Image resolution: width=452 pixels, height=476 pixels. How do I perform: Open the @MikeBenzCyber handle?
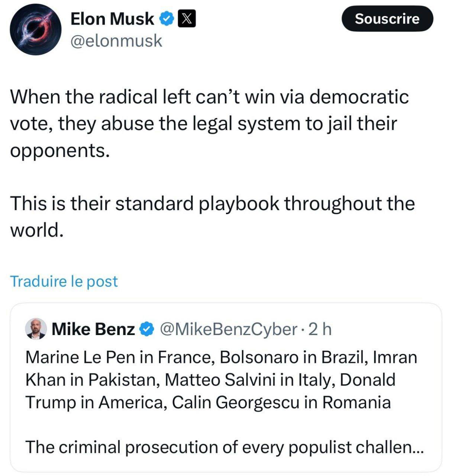pyautogui.click(x=229, y=329)
